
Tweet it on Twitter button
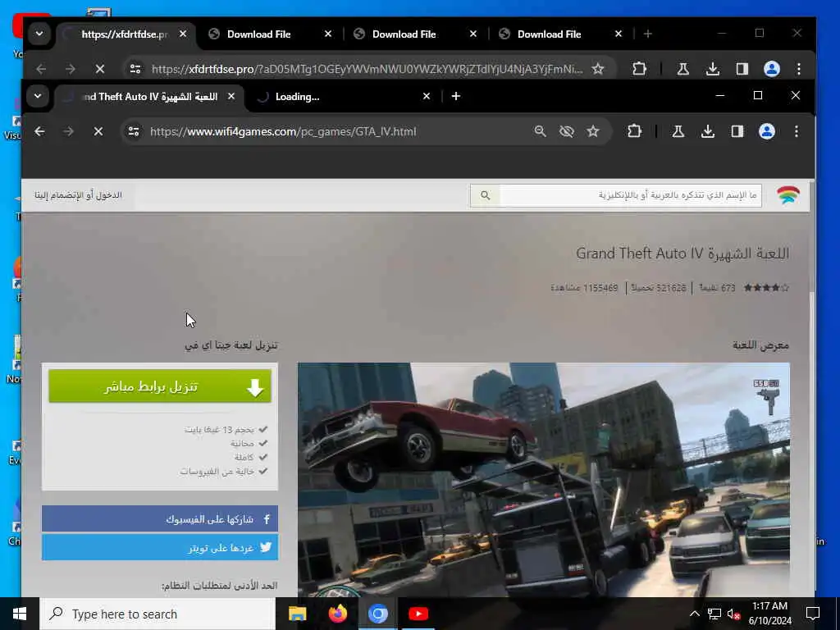click(160, 547)
